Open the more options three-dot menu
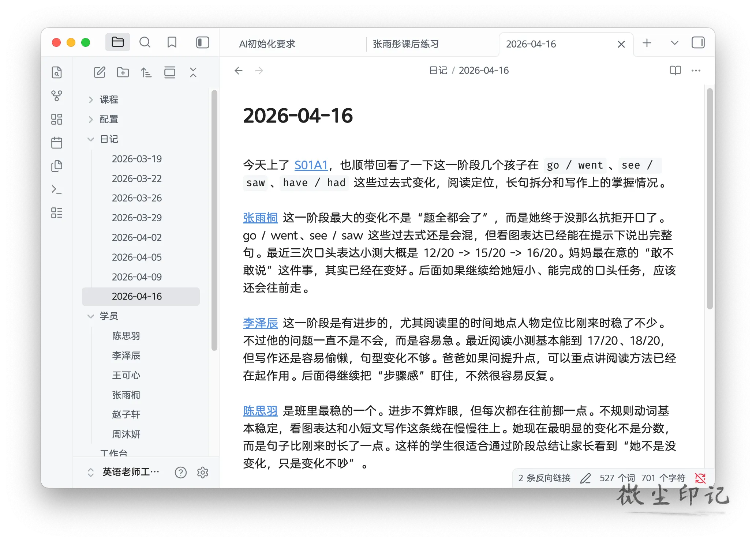 pyautogui.click(x=696, y=71)
